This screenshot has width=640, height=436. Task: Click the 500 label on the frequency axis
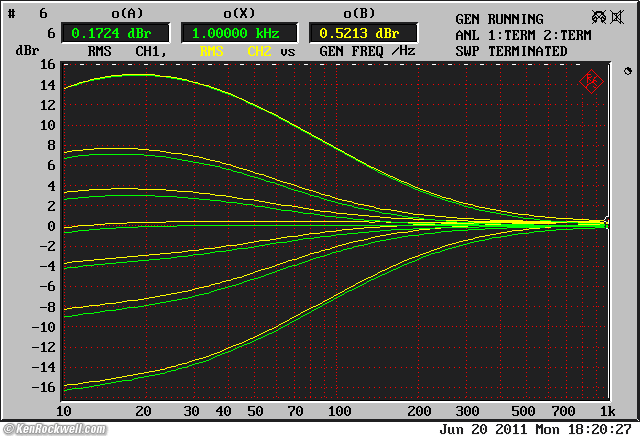523,411
